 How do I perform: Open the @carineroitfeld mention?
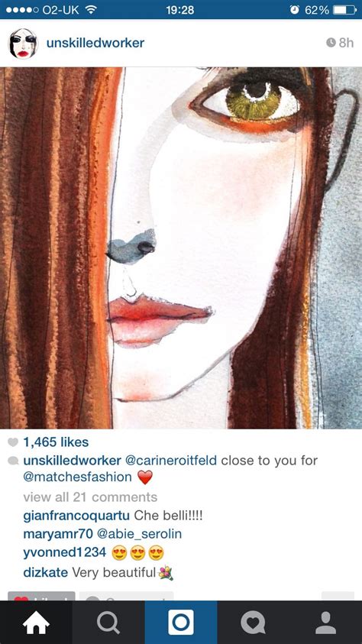(170, 461)
